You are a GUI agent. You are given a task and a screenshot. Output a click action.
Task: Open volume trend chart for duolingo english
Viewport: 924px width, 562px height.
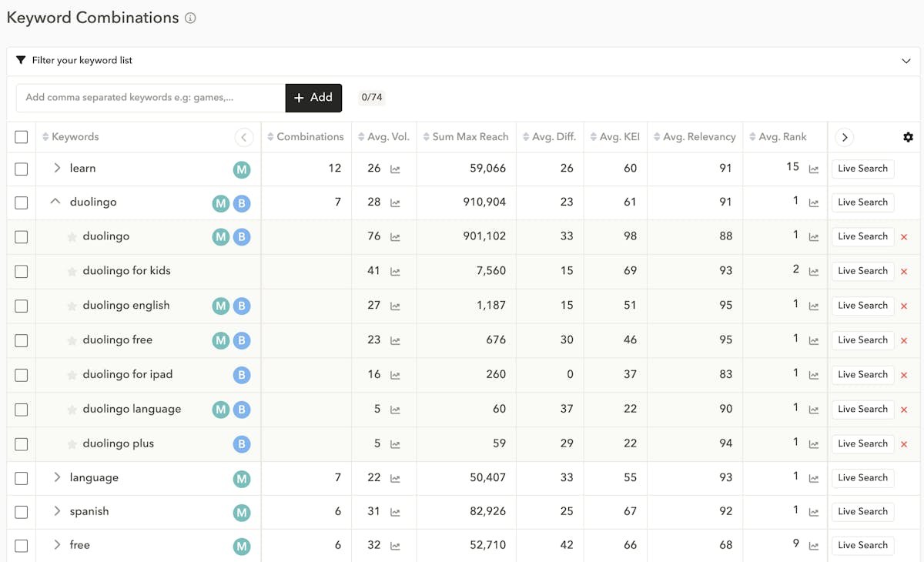(395, 306)
